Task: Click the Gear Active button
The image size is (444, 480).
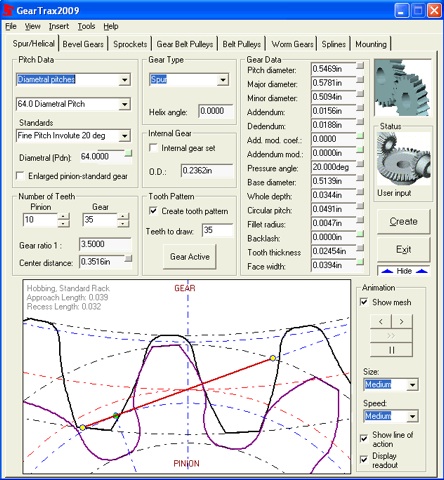Action: (190, 257)
